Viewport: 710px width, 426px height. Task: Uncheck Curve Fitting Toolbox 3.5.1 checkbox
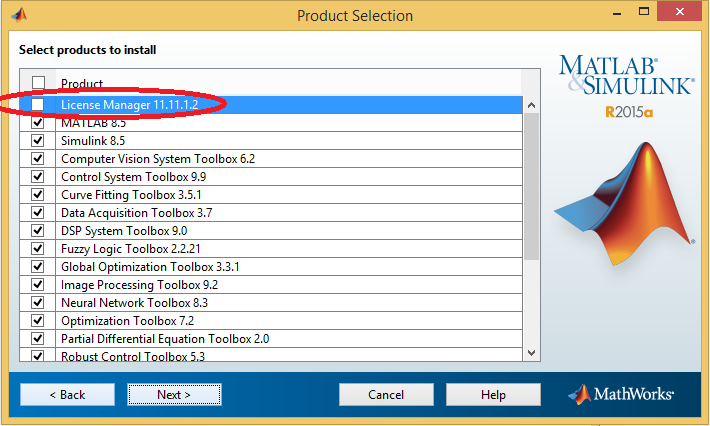pos(38,195)
